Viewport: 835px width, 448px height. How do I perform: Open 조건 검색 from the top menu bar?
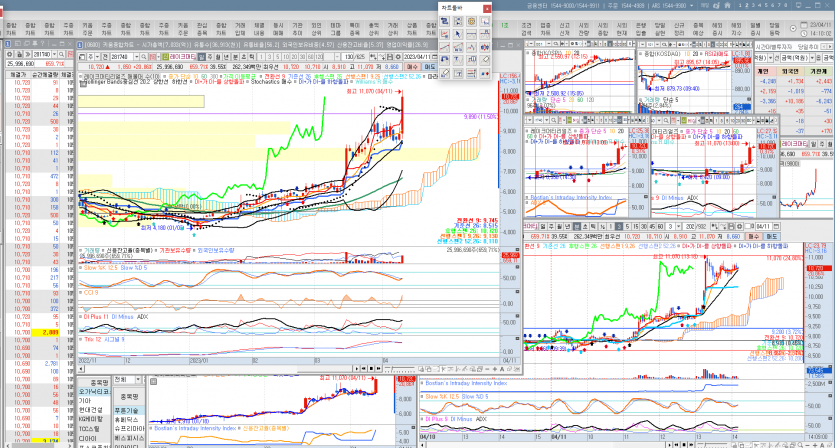click(x=526, y=29)
